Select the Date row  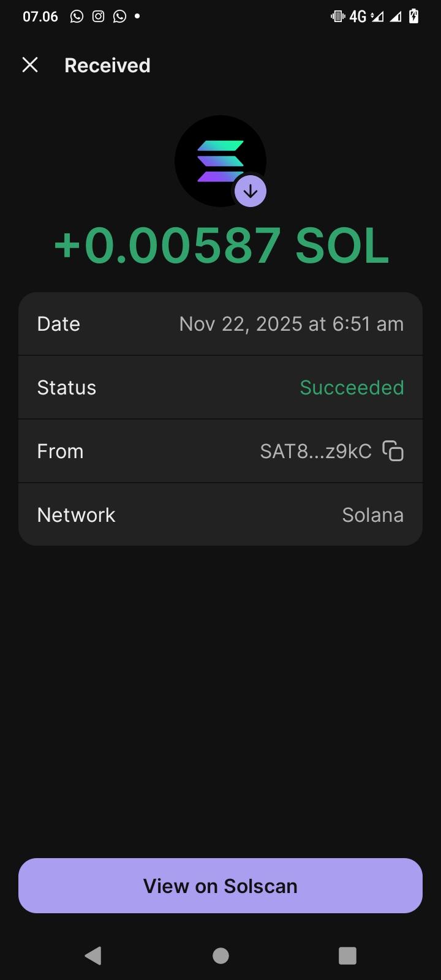pos(221,324)
